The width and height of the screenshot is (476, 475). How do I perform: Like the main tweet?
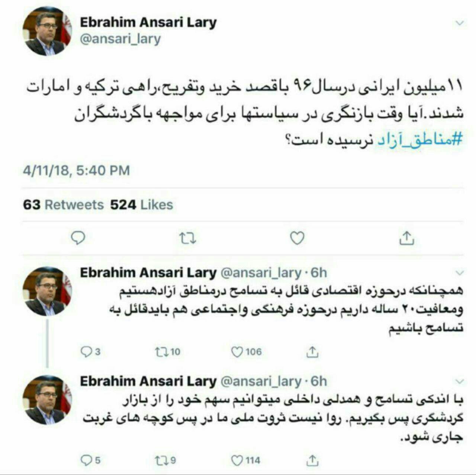click(x=297, y=238)
